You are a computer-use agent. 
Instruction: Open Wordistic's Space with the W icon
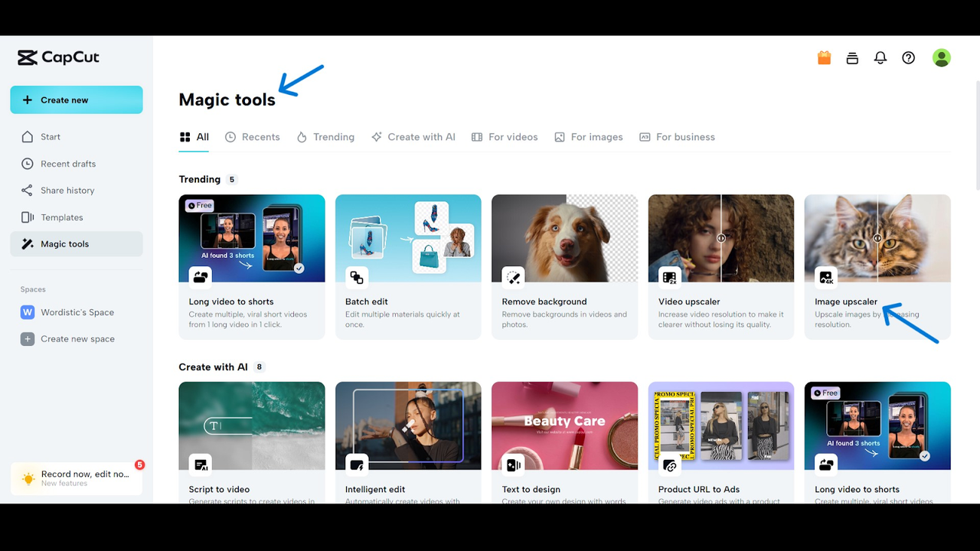point(27,312)
